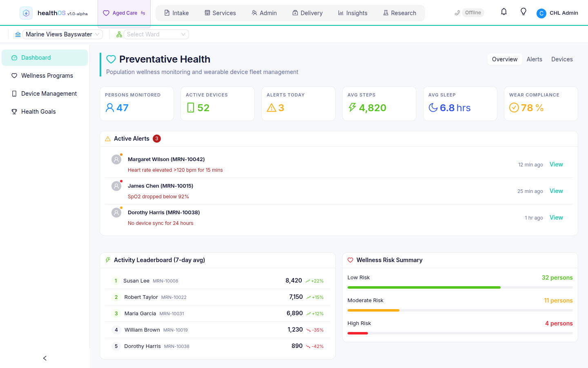Open Health Goals in sidebar
The width and height of the screenshot is (588, 368).
(x=45, y=112)
